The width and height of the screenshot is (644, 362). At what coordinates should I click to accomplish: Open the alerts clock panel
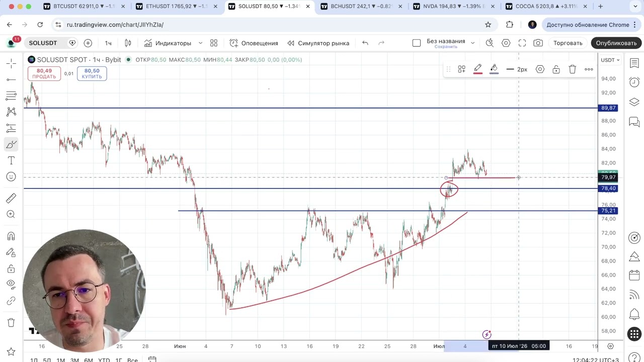pyautogui.click(x=634, y=82)
